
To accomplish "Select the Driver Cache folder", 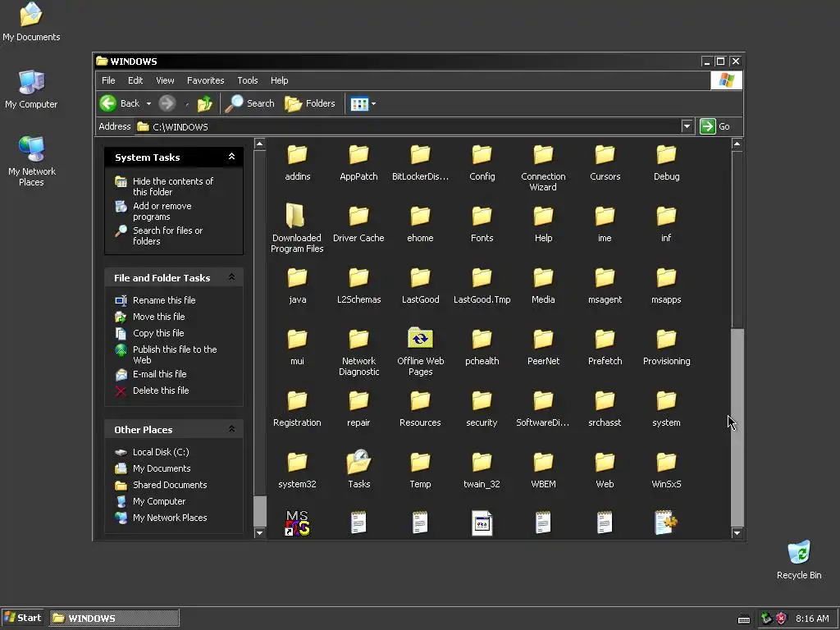I will (358, 225).
